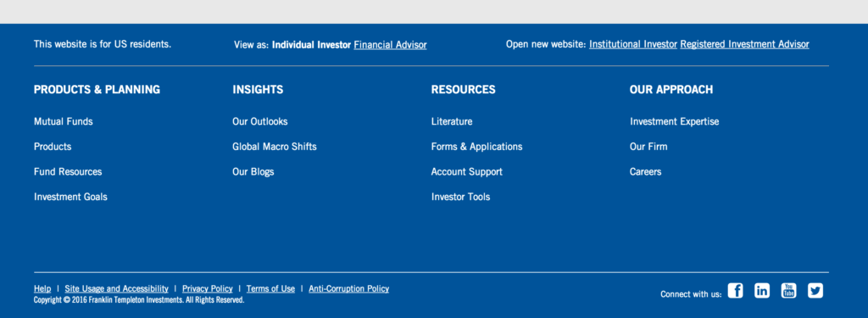868x318 pixels.
Task: Click the Help link in footer
Action: [x=42, y=288]
